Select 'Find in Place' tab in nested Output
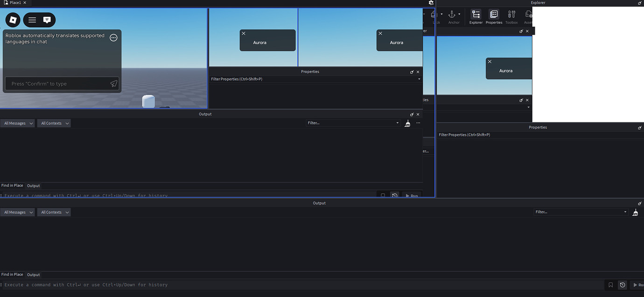The width and height of the screenshot is (644, 297). click(12, 185)
